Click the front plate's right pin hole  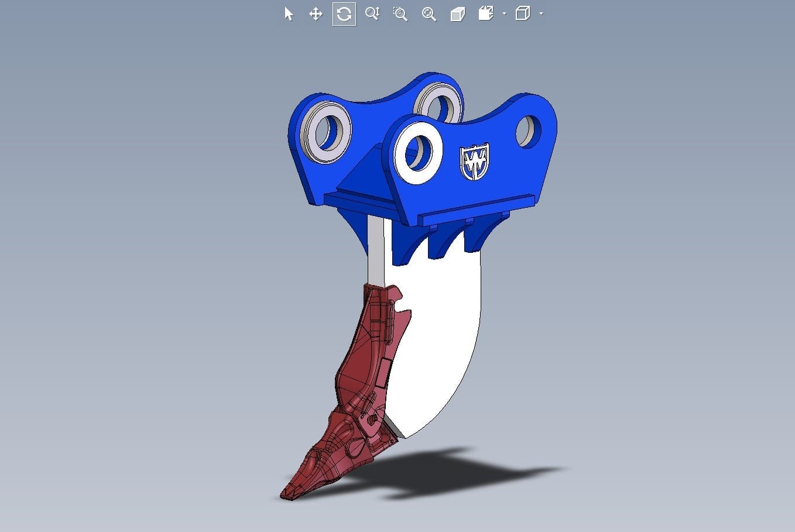[x=527, y=131]
